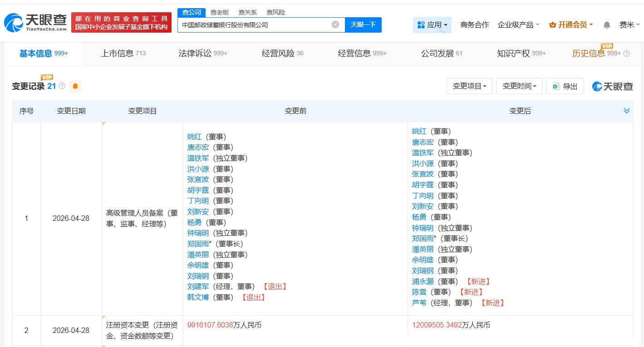Open the 开通会员 membership dropdown
This screenshot has width=644, height=347.
[x=571, y=25]
